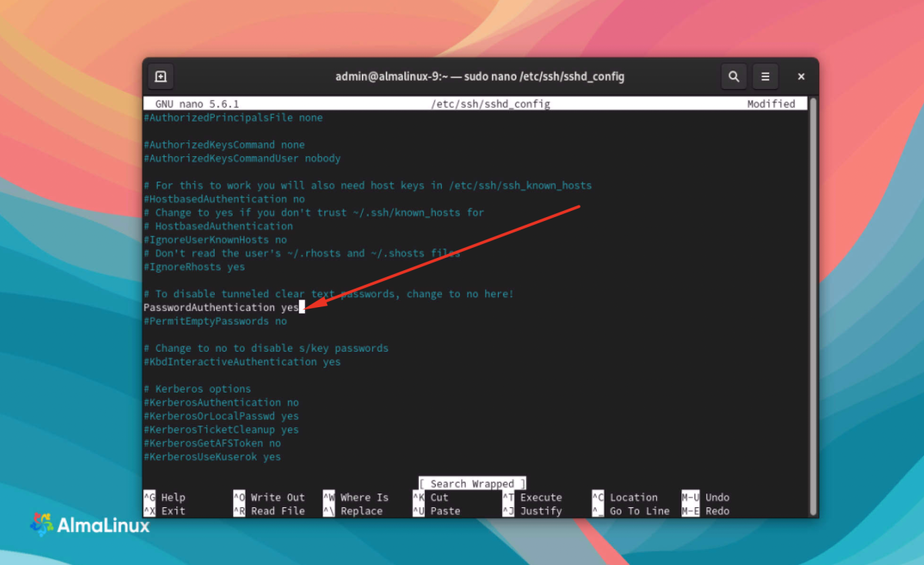Click the AlmaLinux logo in corner
Viewport: 924px width, 565px height.
tap(89, 525)
